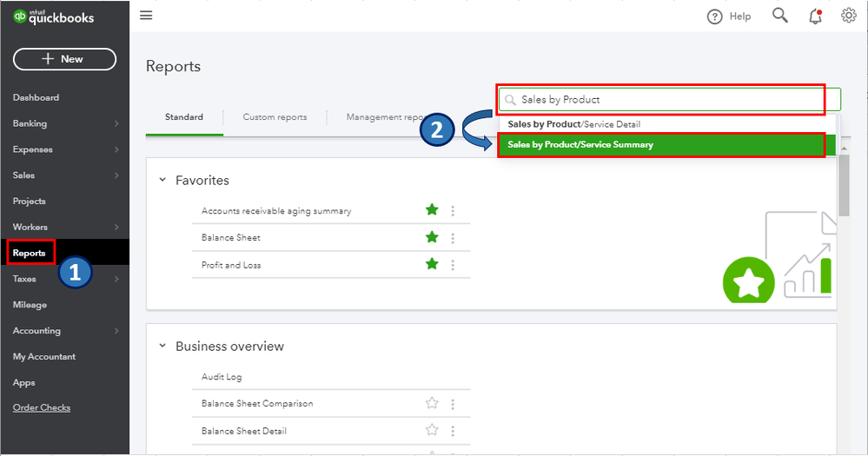Switch to the Custom reports tab
The height and width of the screenshot is (456, 868).
pyautogui.click(x=275, y=117)
